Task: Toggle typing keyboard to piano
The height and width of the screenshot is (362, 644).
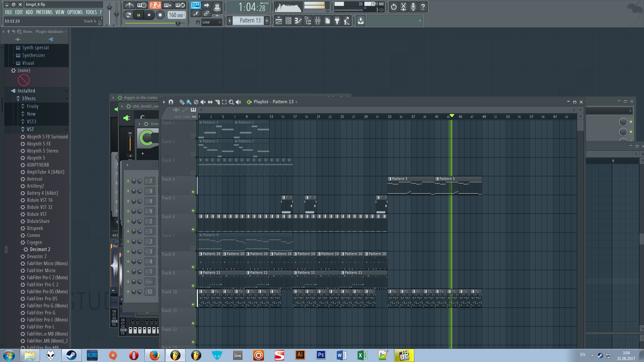Action: 196,5
